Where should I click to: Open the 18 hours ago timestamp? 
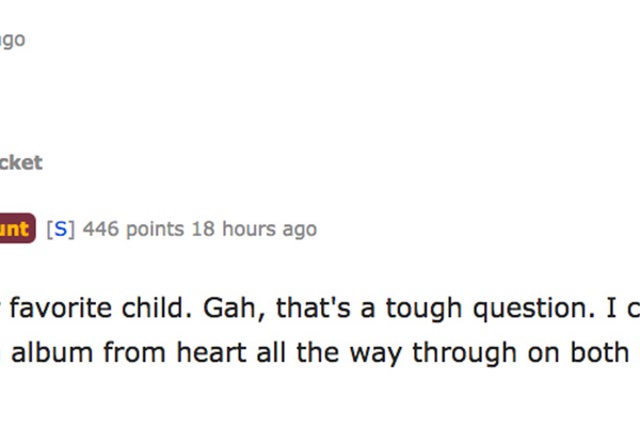coord(254,229)
